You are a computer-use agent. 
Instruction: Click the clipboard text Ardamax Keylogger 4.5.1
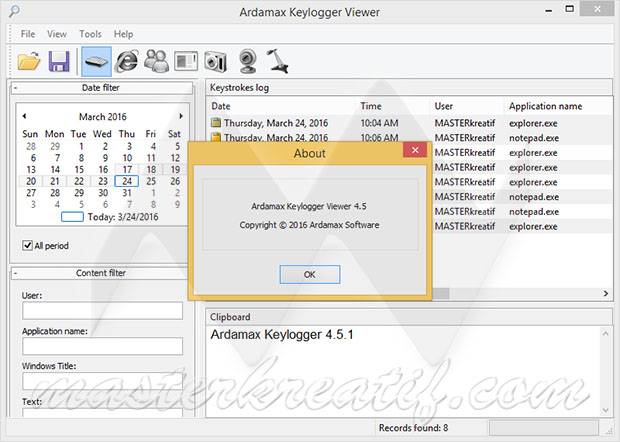tap(282, 334)
